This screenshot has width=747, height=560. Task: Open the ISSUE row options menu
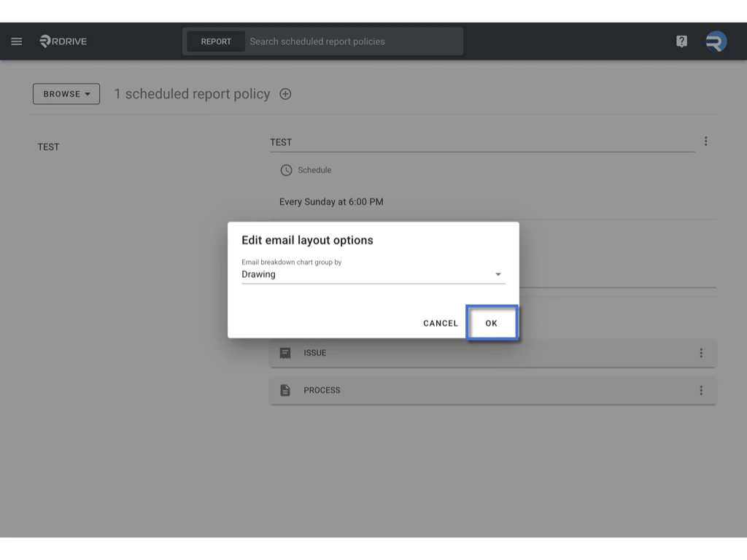701,352
